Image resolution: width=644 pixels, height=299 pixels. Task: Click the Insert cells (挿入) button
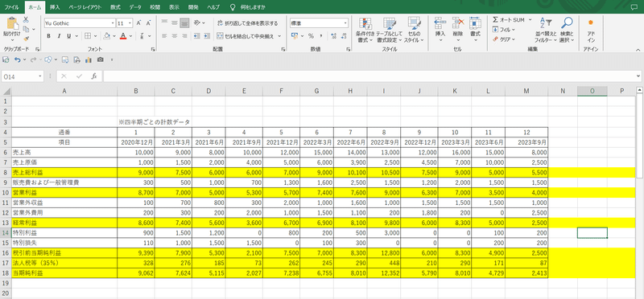click(x=440, y=29)
